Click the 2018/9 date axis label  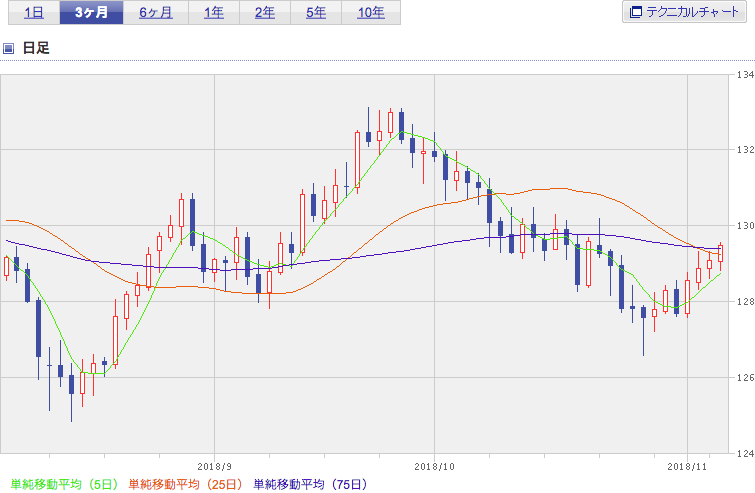coord(214,467)
